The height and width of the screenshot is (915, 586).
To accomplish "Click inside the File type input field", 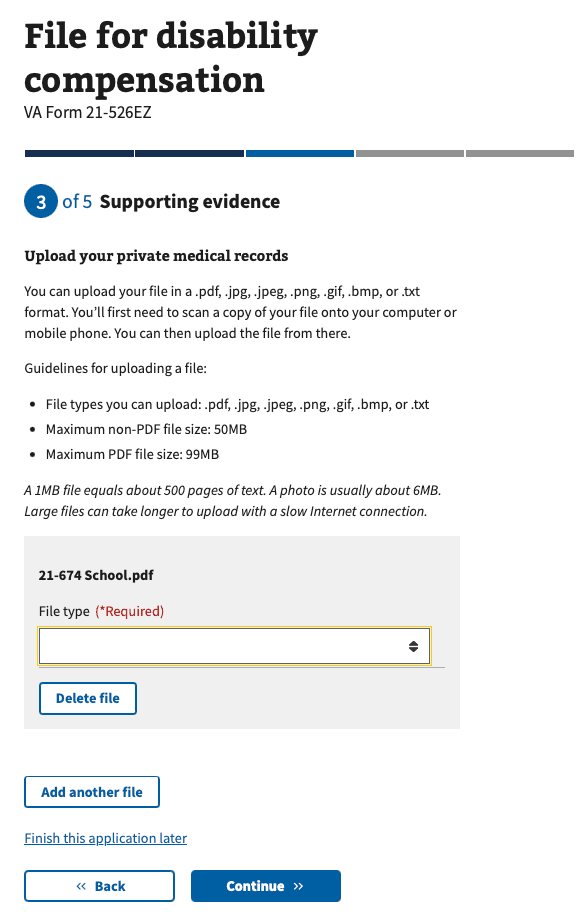I will pos(200,645).
